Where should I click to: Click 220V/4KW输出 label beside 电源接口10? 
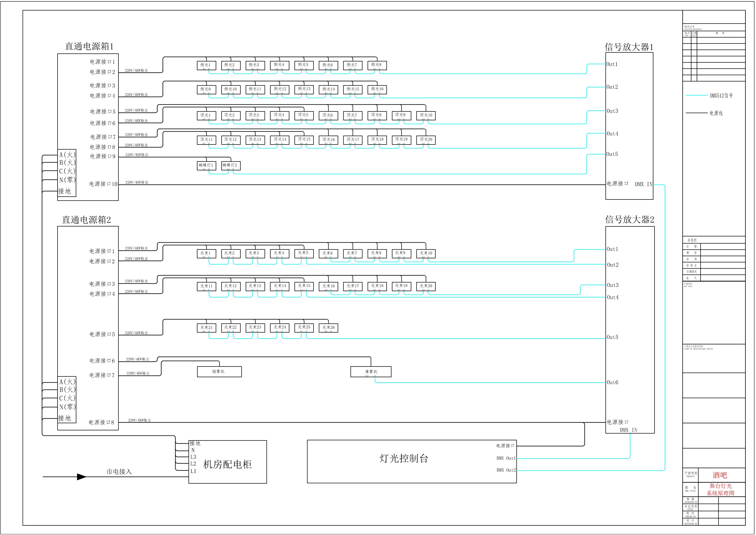[137, 183]
